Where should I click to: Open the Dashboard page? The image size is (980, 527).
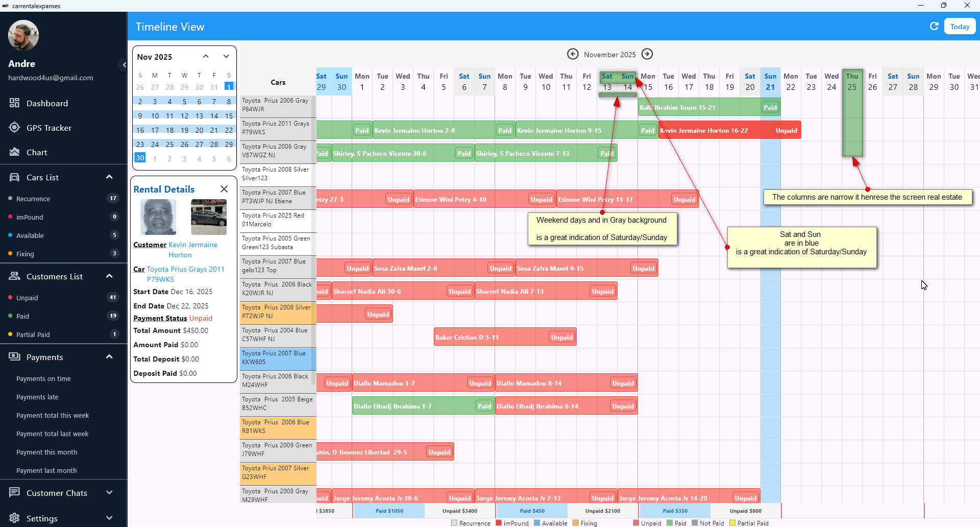click(x=47, y=103)
